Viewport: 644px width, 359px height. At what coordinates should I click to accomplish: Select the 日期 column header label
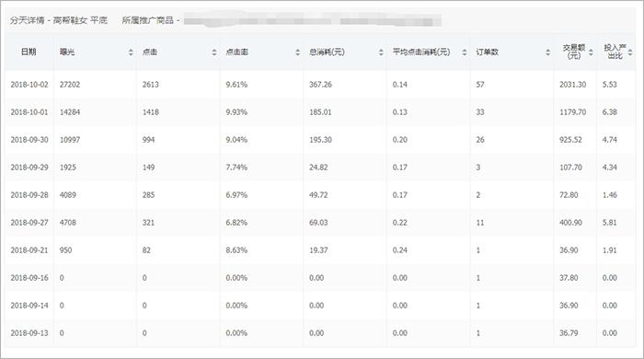click(29, 52)
